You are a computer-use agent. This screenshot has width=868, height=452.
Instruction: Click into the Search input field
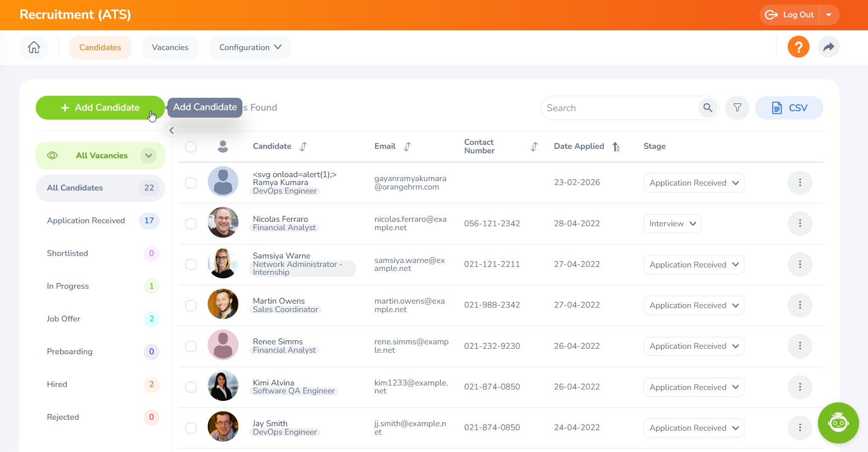coord(620,108)
